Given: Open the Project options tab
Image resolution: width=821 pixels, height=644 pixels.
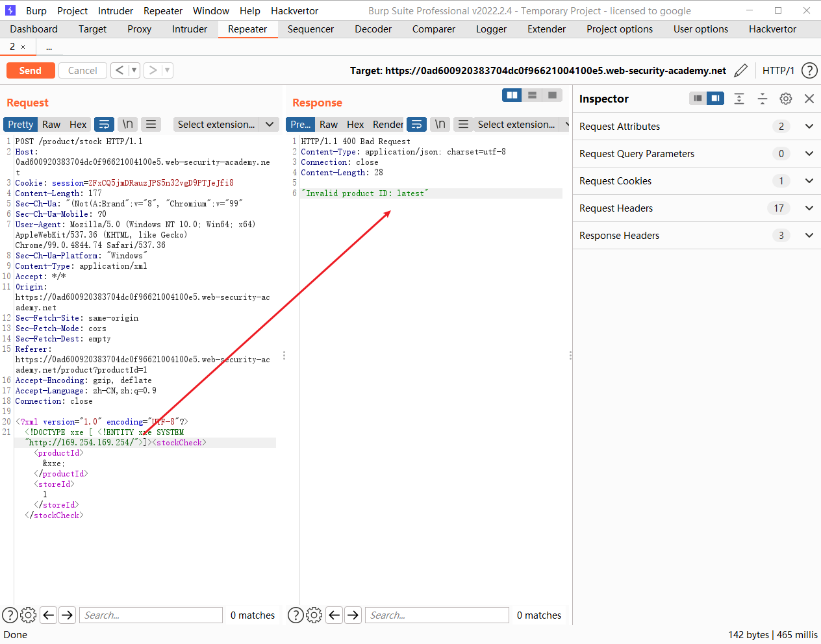Looking at the screenshot, I should coord(620,29).
